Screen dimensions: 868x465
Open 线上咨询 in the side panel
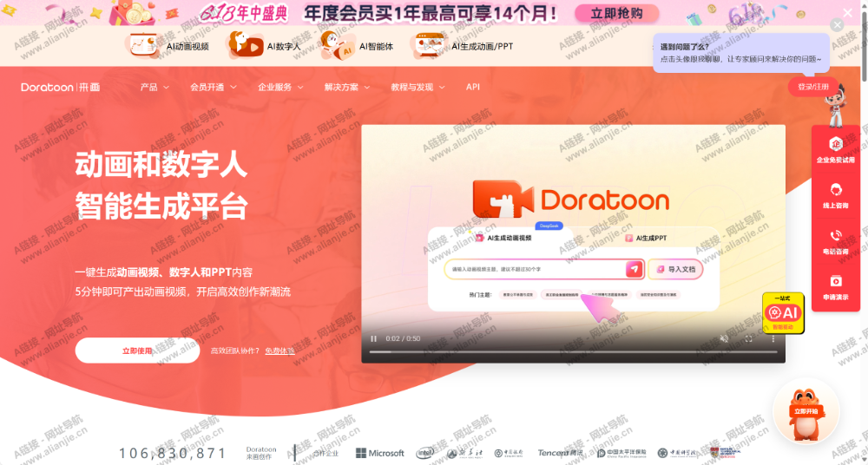click(836, 195)
